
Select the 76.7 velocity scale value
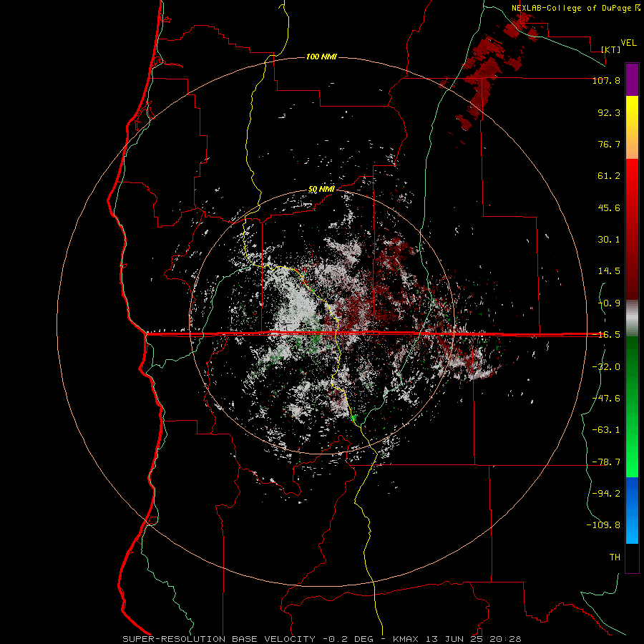[609, 144]
